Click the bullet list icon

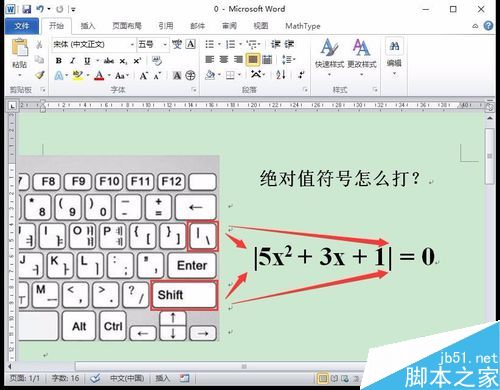[x=210, y=44]
